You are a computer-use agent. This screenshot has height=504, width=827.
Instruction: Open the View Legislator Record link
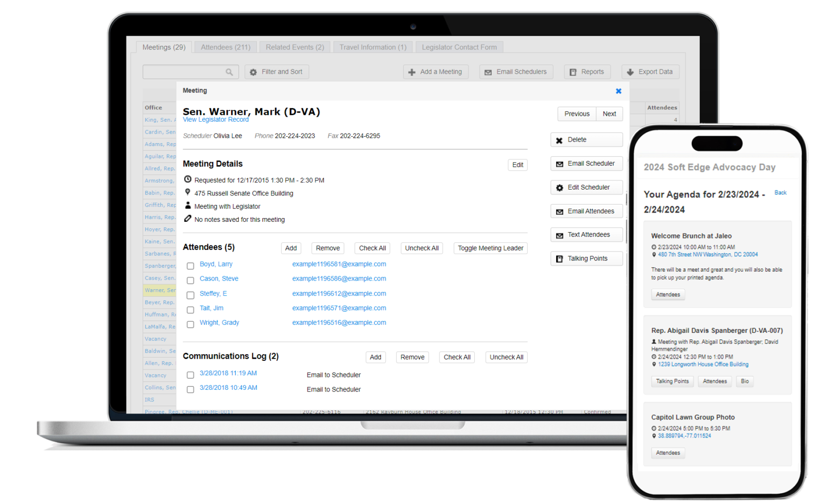tap(215, 120)
